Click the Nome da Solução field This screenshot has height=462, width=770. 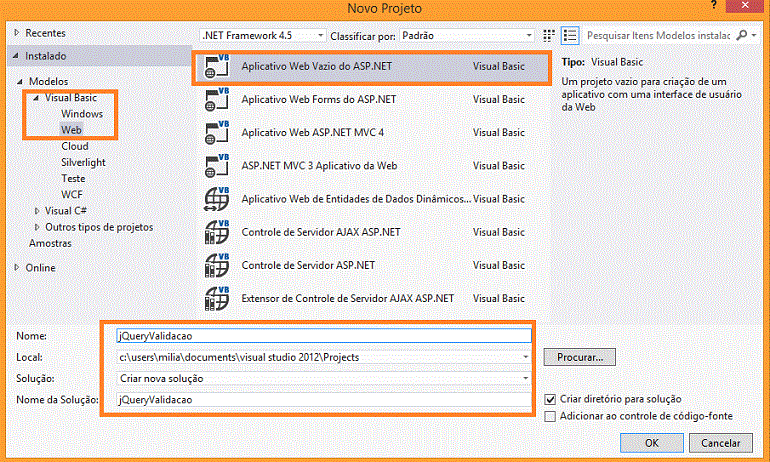pyautogui.click(x=324, y=400)
